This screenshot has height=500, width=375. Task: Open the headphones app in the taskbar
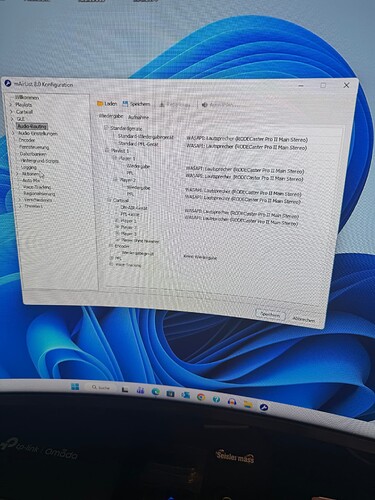click(232, 401)
